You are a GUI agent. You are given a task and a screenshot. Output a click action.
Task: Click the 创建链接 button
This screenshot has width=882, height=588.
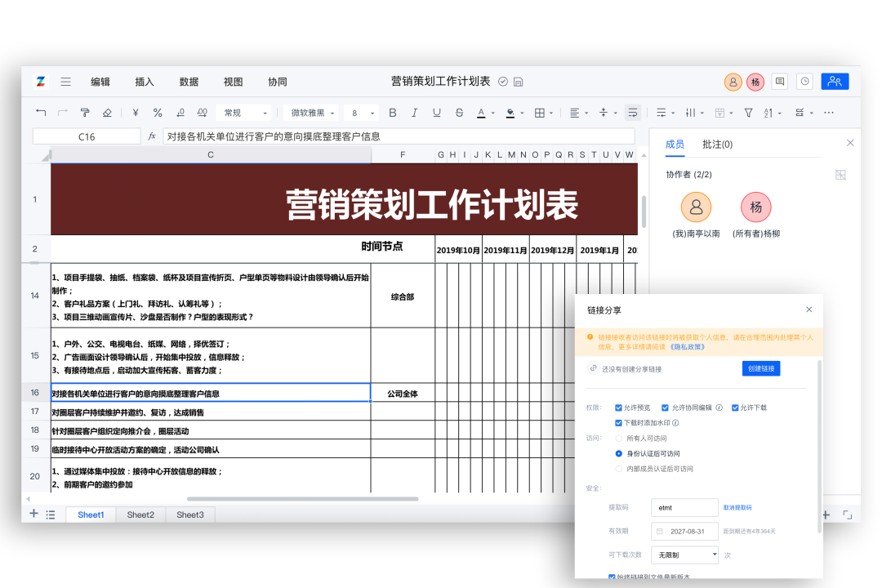point(761,368)
